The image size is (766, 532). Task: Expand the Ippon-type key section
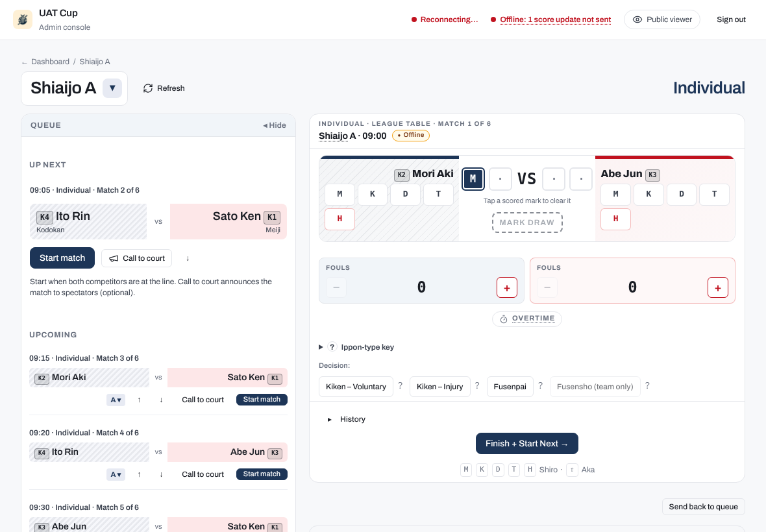(x=356, y=347)
